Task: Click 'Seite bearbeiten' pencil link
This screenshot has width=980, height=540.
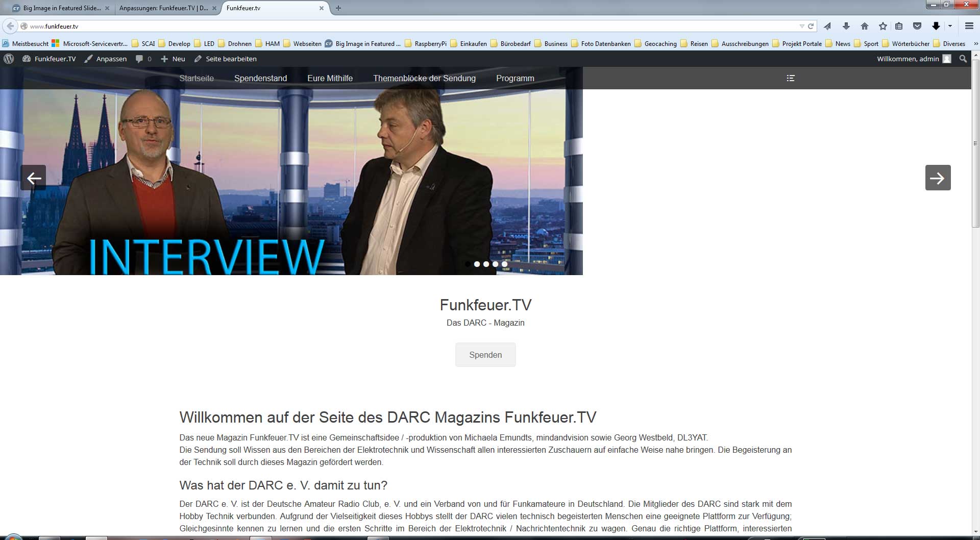Action: (x=226, y=59)
